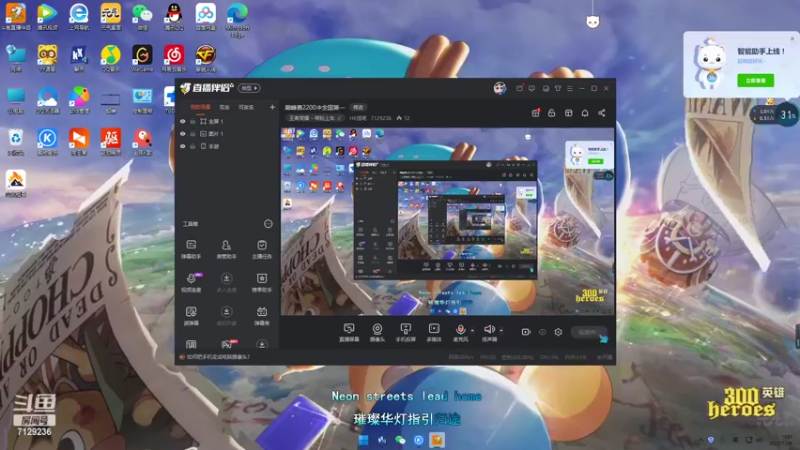Open the hamburger menu in the title bar
The width and height of the screenshot is (800, 450).
tap(570, 88)
